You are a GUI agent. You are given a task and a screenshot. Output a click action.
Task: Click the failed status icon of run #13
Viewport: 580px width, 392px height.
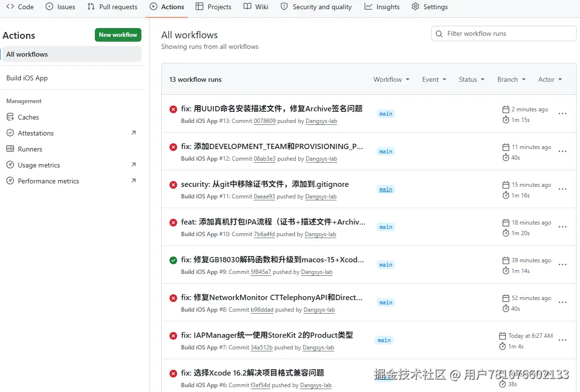pyautogui.click(x=173, y=109)
